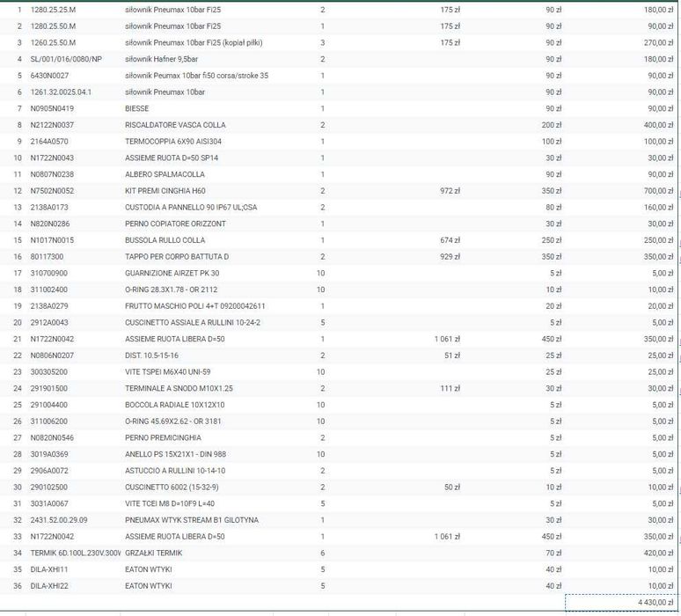This screenshot has width=681, height=616.
Task: Click quantity 6 in TERMIK row
Action: pos(322,554)
